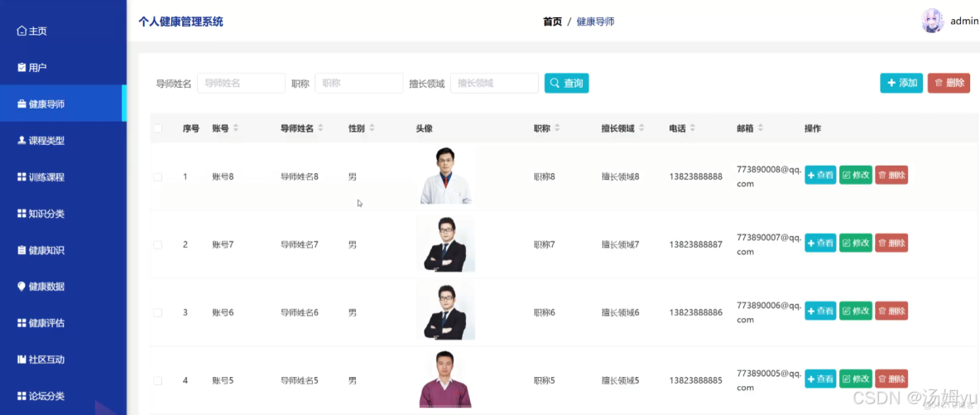Image resolution: width=980 pixels, height=415 pixels.
Task: Open 知识分类 sidebar item
Action: point(63,214)
